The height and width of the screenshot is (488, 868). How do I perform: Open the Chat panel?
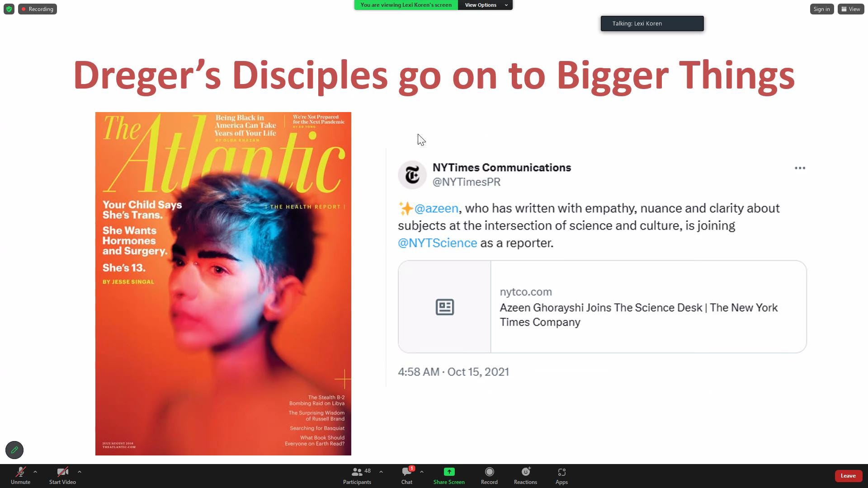(x=407, y=476)
